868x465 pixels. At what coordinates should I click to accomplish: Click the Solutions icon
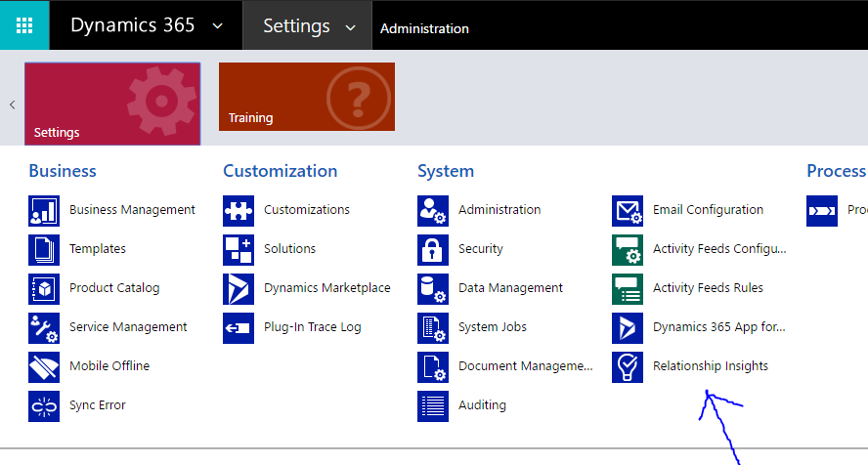click(x=239, y=250)
